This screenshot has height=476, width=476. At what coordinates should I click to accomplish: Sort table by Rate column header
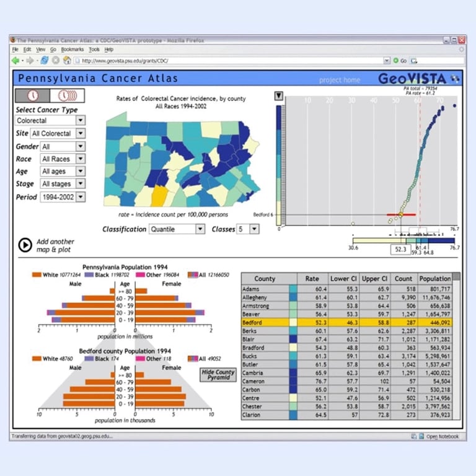(312, 278)
